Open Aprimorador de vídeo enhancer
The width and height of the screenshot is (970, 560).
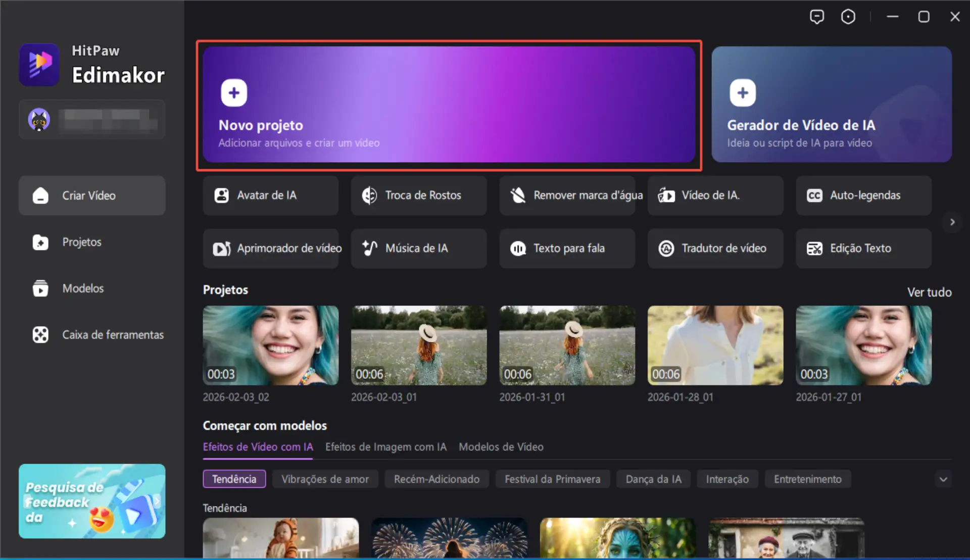tap(270, 248)
